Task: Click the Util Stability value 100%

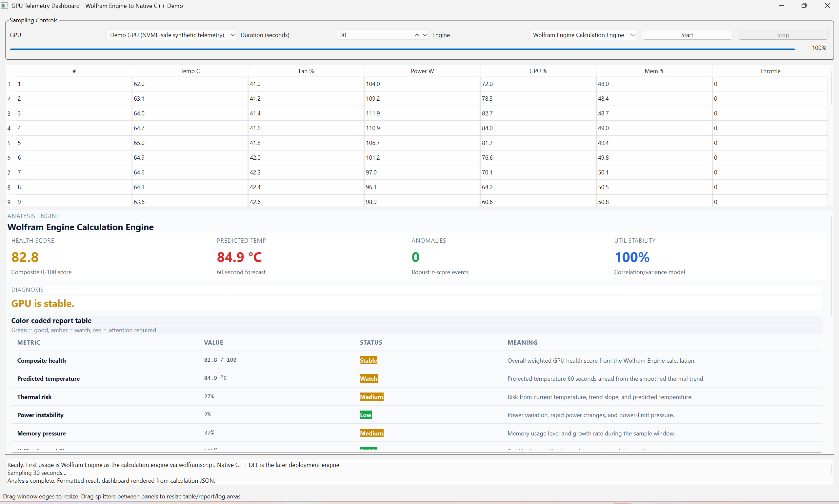Action: click(x=632, y=257)
